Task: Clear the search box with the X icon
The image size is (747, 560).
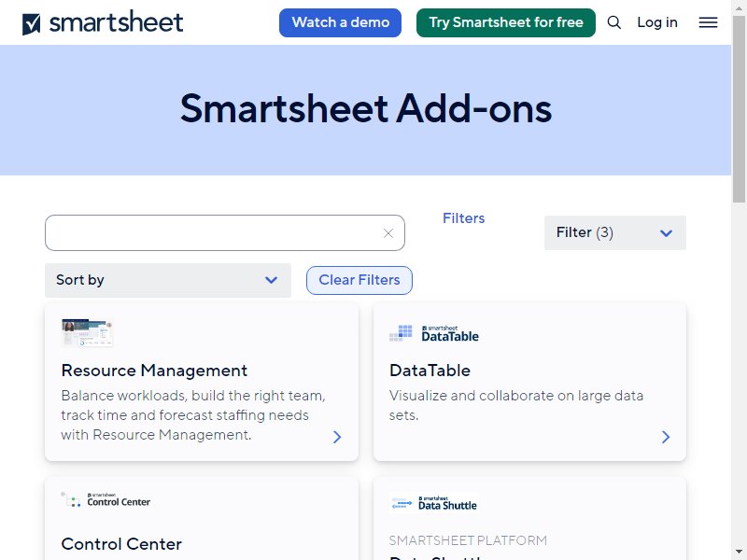Action: tap(388, 233)
